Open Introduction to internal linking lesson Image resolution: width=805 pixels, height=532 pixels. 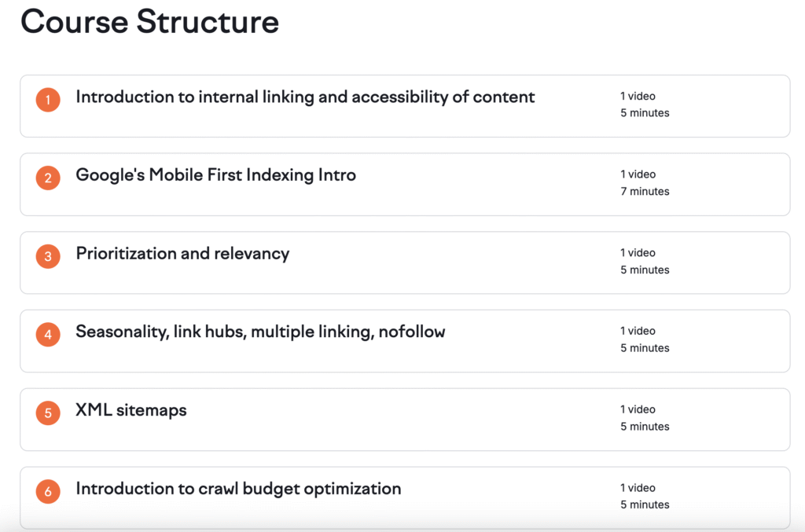pyautogui.click(x=305, y=97)
